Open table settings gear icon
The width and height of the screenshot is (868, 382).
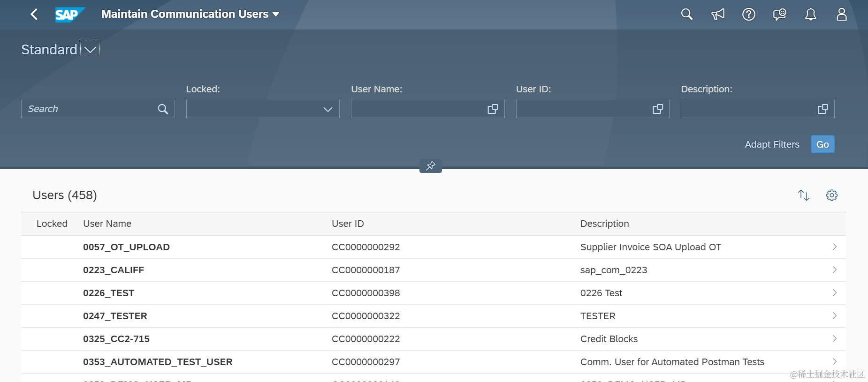(832, 195)
